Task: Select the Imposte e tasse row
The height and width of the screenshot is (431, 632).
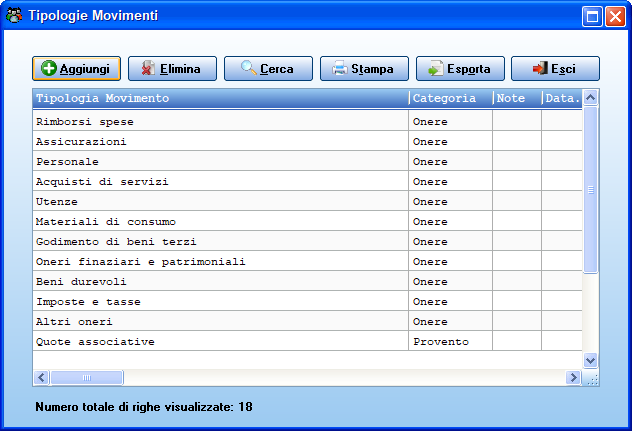Action: pyautogui.click(x=308, y=302)
